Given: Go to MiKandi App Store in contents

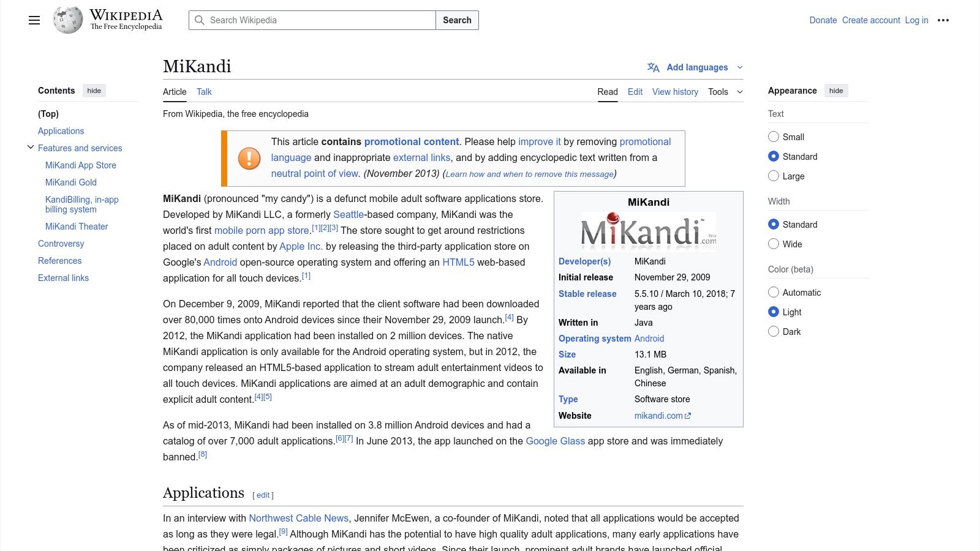Looking at the screenshot, I should tap(81, 165).
